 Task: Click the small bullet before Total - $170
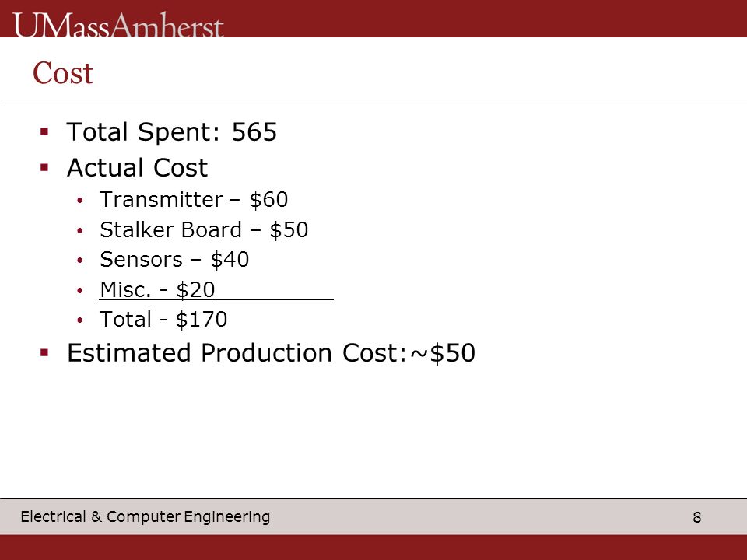tap(80, 320)
